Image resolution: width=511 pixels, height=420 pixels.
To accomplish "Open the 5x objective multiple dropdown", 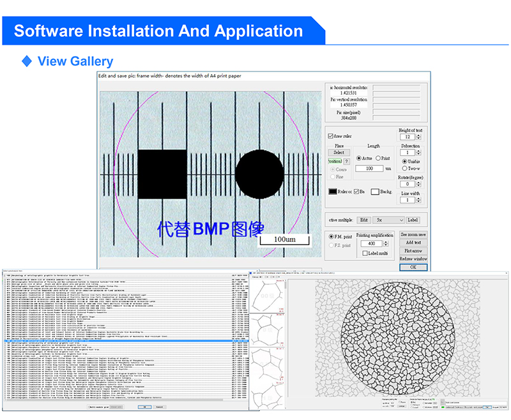I will [389, 220].
